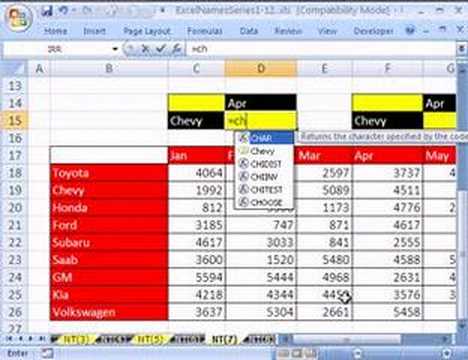Click the vertical scrollbar down arrow

click(462, 327)
